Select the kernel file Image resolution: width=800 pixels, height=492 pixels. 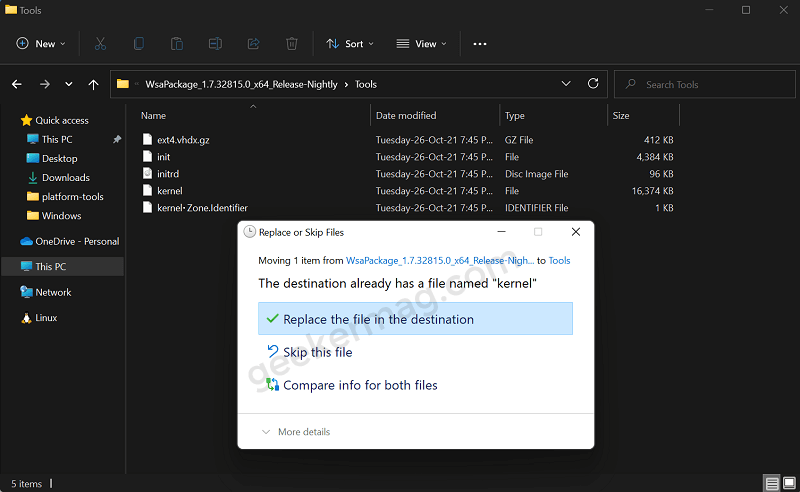[169, 191]
